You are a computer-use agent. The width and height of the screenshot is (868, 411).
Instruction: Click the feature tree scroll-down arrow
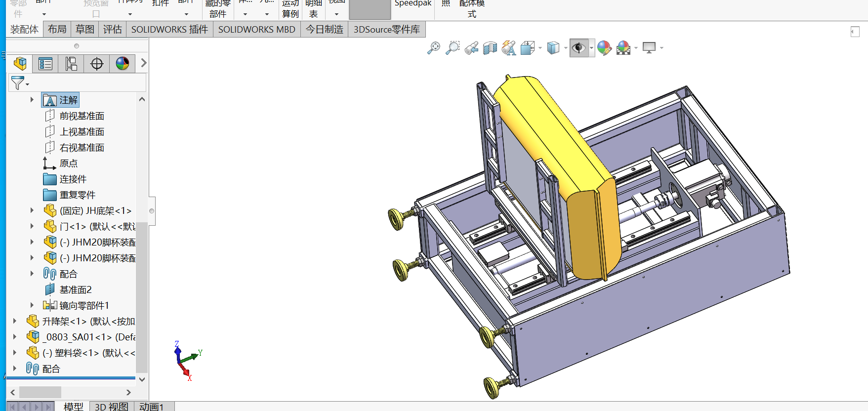point(142,379)
